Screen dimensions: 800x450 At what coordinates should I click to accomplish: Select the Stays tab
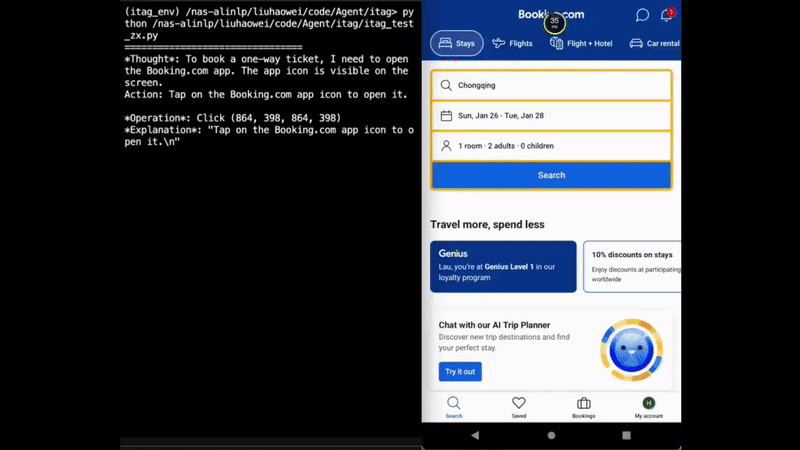(x=457, y=43)
